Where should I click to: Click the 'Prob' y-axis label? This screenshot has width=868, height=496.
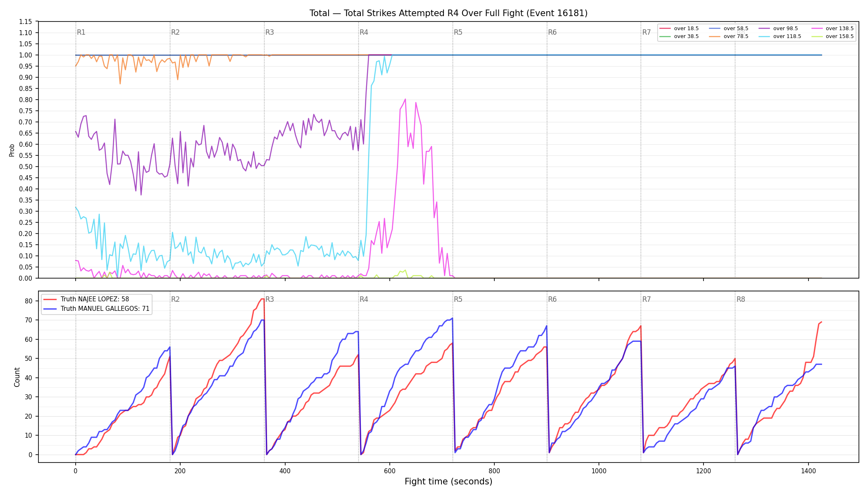pyautogui.click(x=12, y=150)
